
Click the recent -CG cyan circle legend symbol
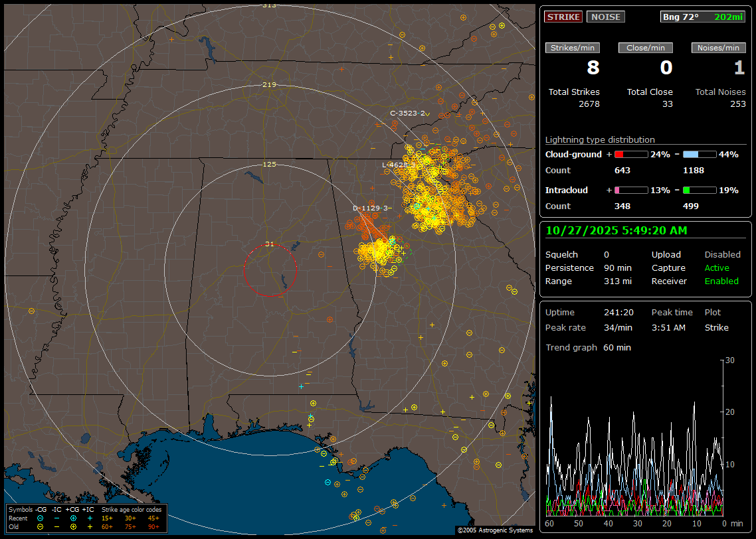tap(41, 518)
